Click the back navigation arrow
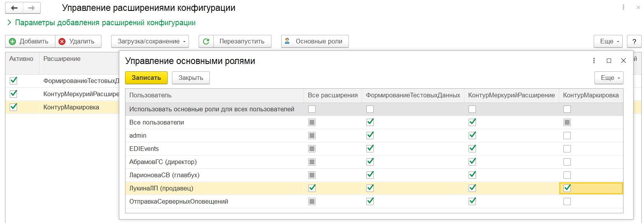644x223 pixels. click(x=14, y=8)
